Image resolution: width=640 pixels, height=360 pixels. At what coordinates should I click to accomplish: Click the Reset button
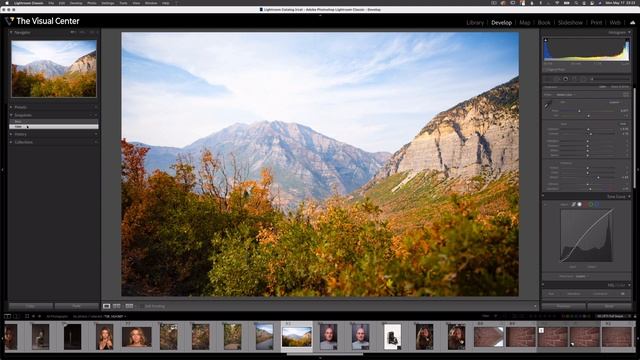point(609,306)
